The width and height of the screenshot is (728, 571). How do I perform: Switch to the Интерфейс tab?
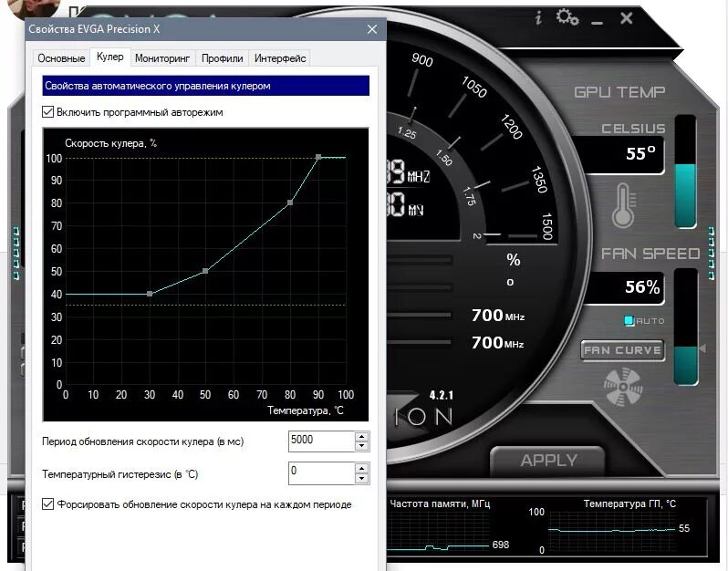pyautogui.click(x=280, y=58)
